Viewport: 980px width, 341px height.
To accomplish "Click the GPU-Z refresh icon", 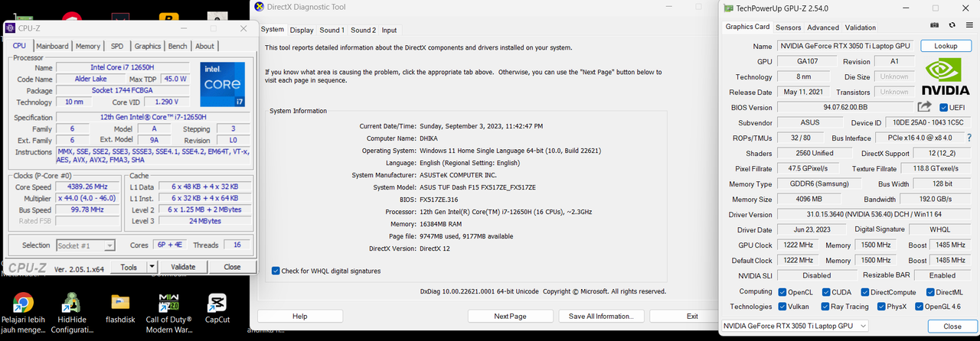I will pyautogui.click(x=952, y=26).
